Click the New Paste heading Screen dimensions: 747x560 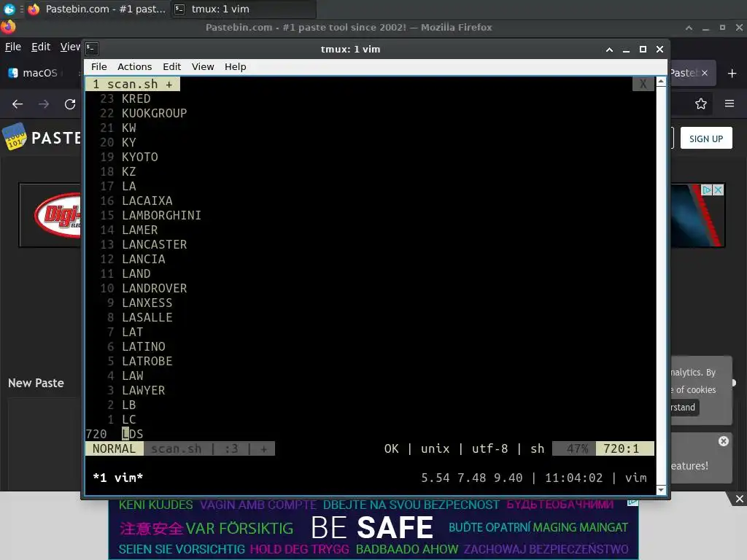click(x=36, y=383)
